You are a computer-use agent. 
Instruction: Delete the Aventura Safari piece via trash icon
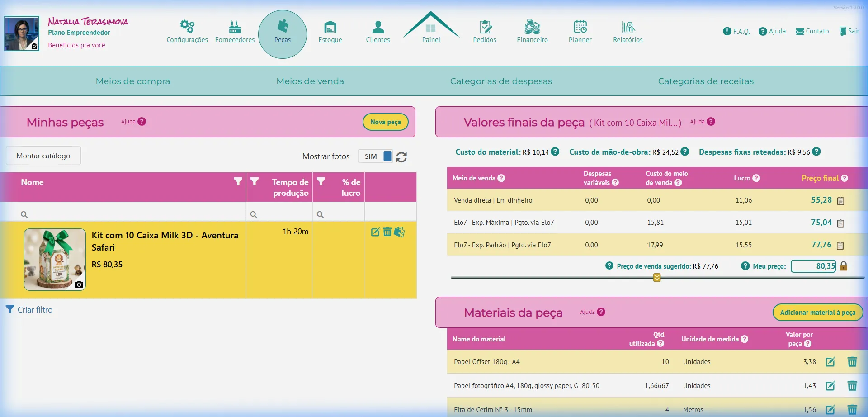coord(387,232)
